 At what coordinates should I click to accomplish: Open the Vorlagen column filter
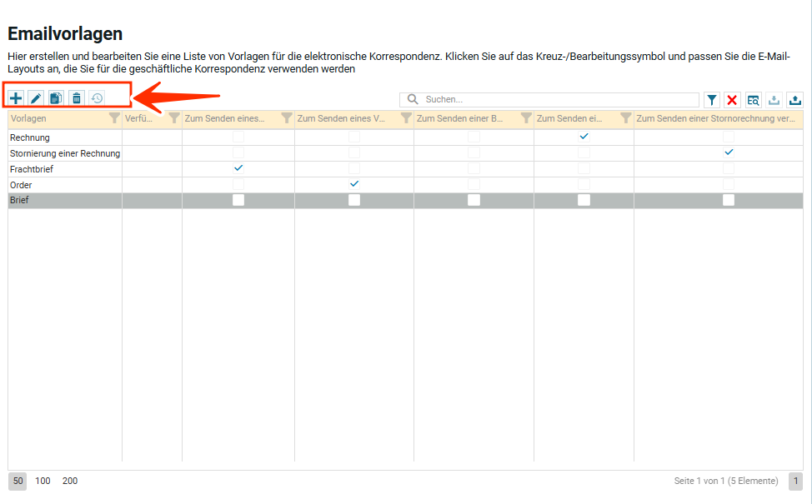[114, 119]
